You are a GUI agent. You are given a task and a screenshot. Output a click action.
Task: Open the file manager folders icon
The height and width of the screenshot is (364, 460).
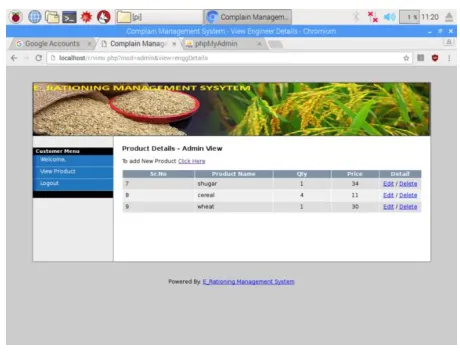click(x=52, y=17)
